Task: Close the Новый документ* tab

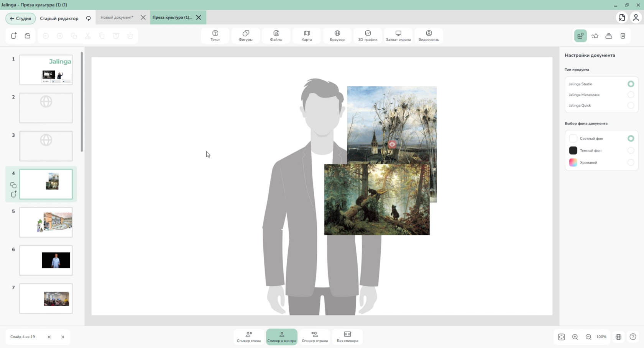Action: pos(143,18)
